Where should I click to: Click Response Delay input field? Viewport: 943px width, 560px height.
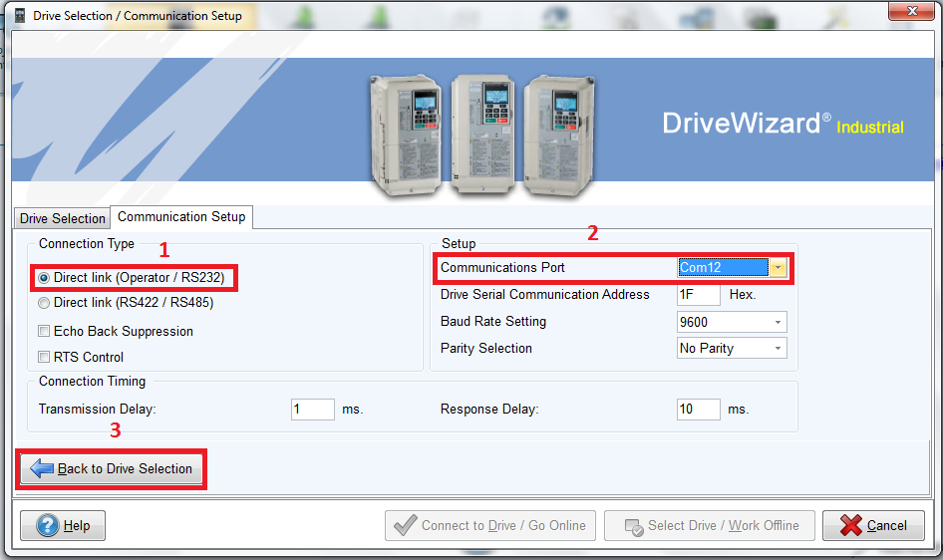point(698,410)
